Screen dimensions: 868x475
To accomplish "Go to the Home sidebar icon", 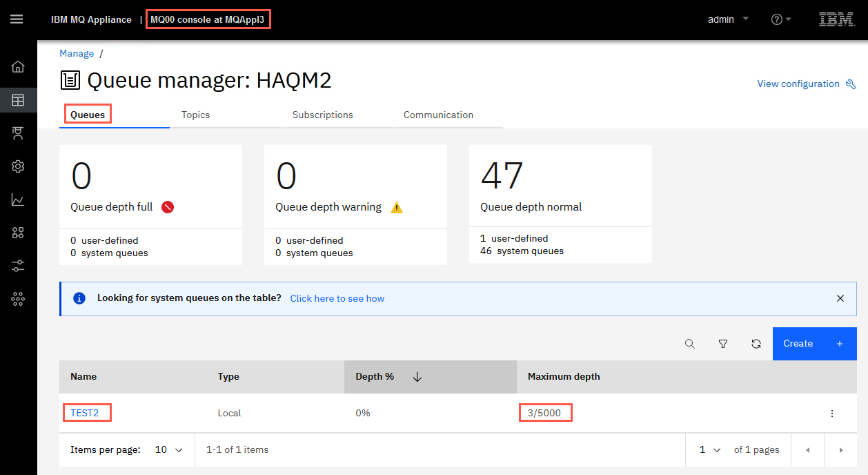I will [18, 67].
